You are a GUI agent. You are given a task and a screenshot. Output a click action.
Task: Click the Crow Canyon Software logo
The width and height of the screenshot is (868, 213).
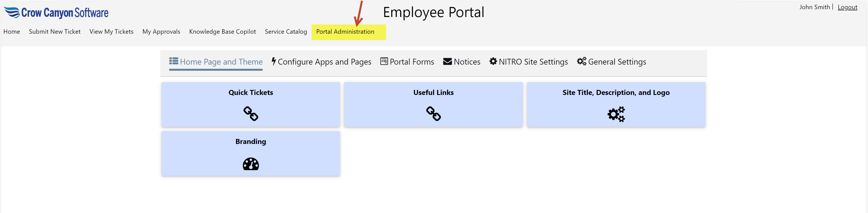point(56,13)
